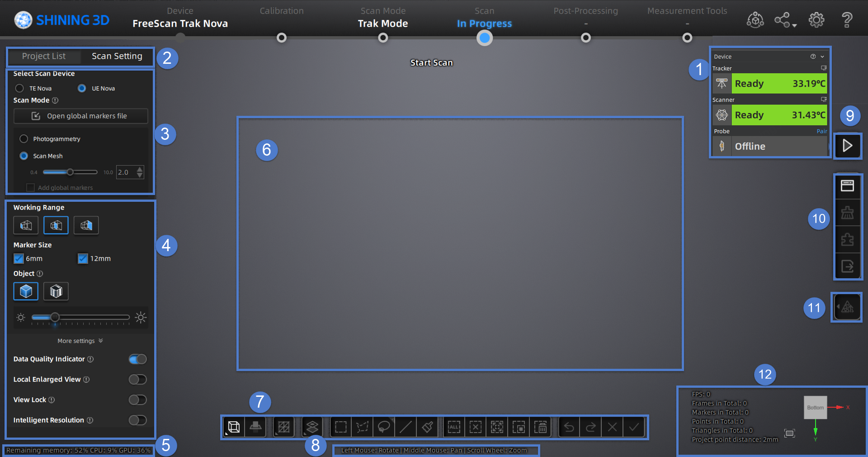Expand the Tracker detail popup icon
The width and height of the screenshot is (868, 457).
(824, 68)
